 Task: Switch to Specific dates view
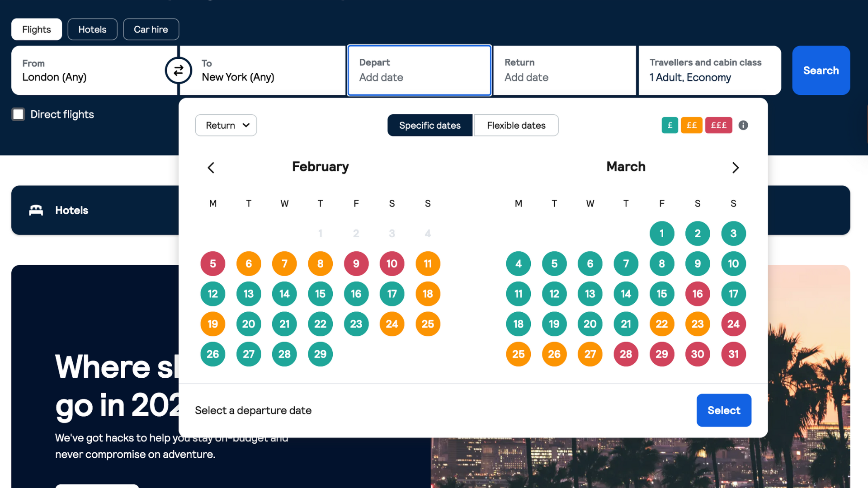pyautogui.click(x=430, y=125)
